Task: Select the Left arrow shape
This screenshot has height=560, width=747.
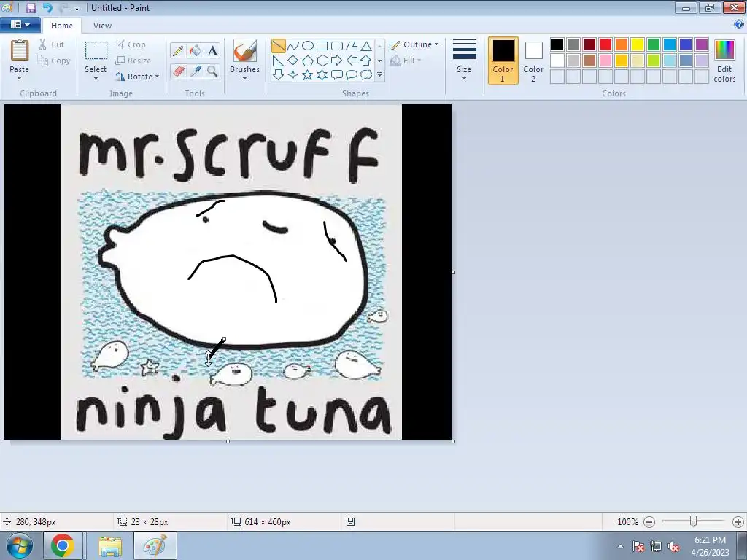Action: pos(352,61)
